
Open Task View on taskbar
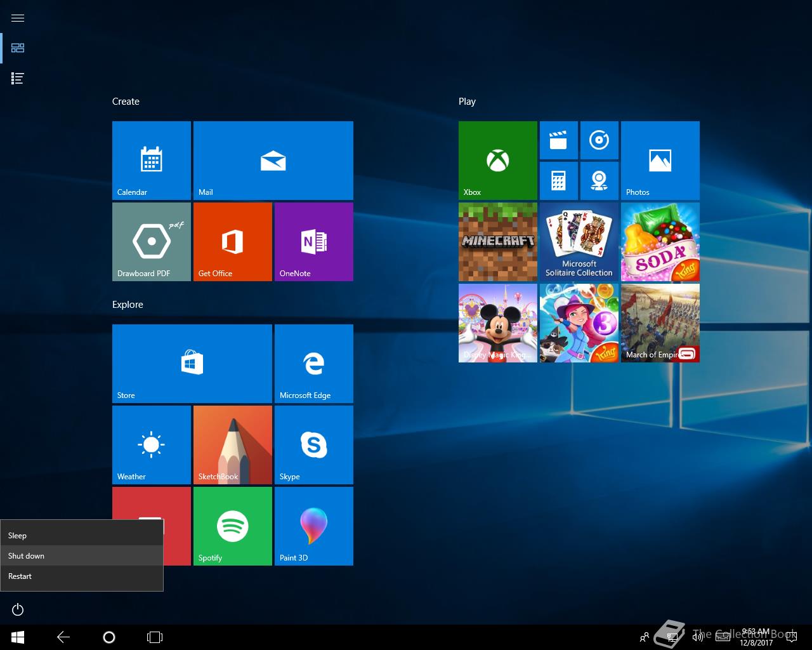pos(155,637)
